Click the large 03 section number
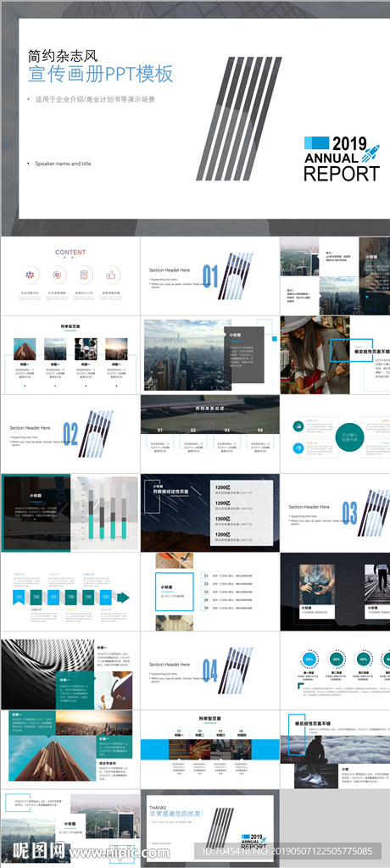390x868 pixels. [x=349, y=513]
